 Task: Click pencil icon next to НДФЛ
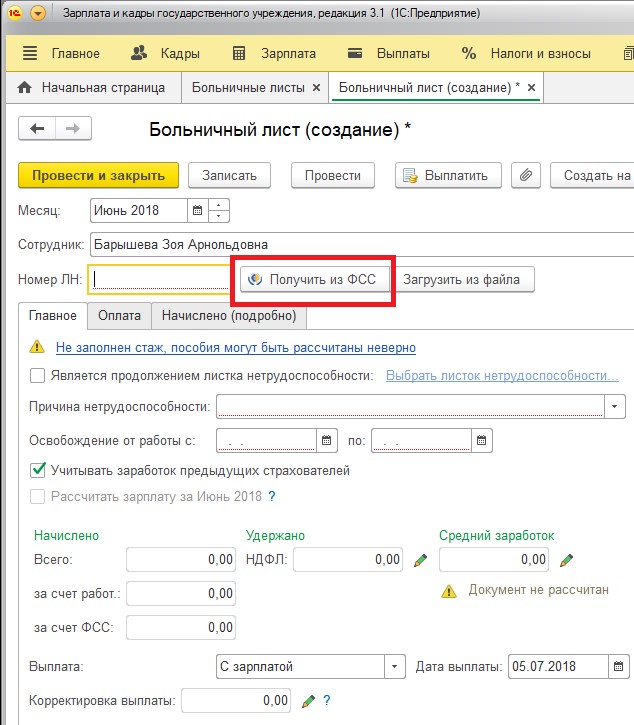pos(420,560)
